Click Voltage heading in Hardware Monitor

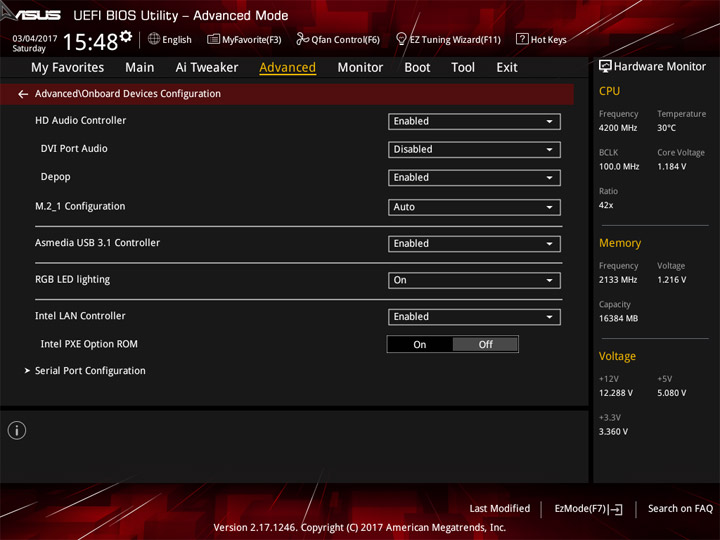point(617,356)
